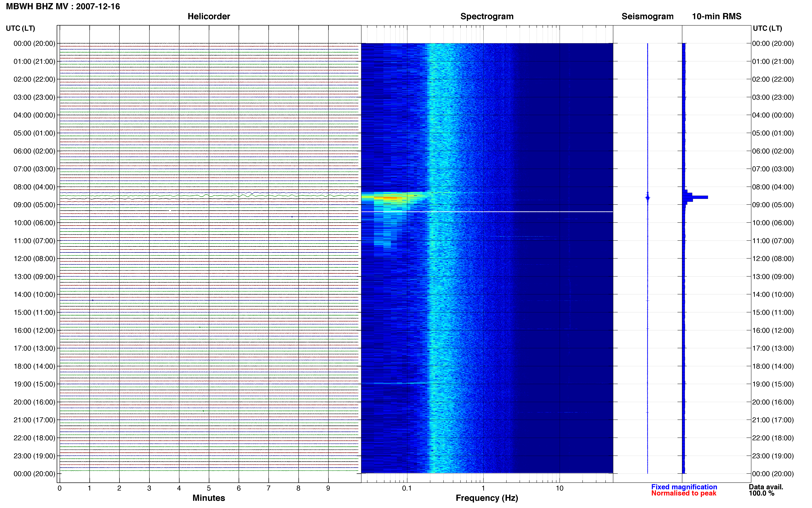Click left axis label 10:00 (06:00)
Viewport: 812px width, 508px height.
point(34,223)
